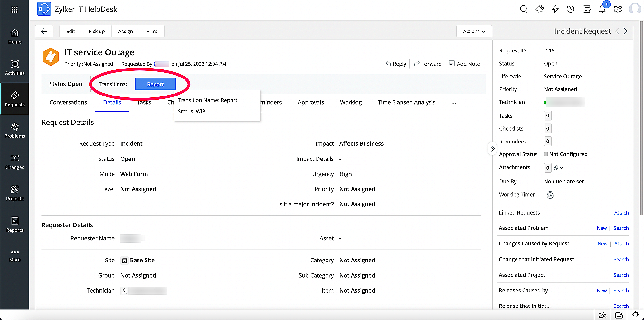
Task: Expand the Attachments paperclip dropdown
Action: pyautogui.click(x=558, y=168)
